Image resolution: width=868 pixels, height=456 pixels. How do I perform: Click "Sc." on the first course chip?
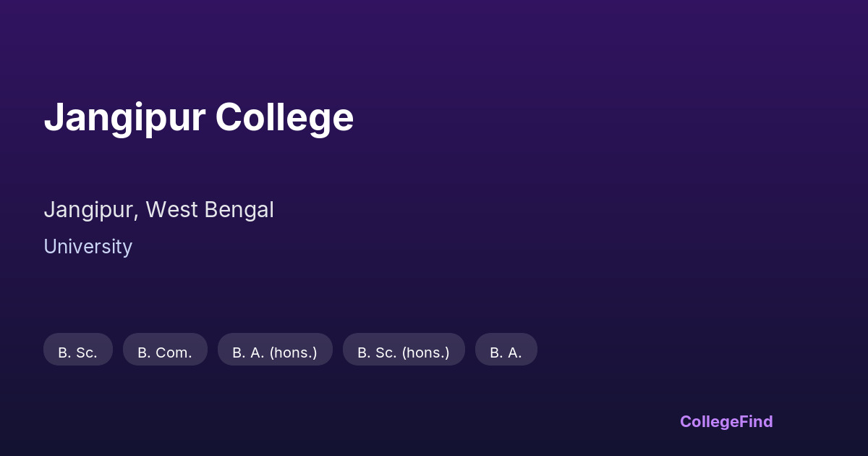(x=86, y=352)
